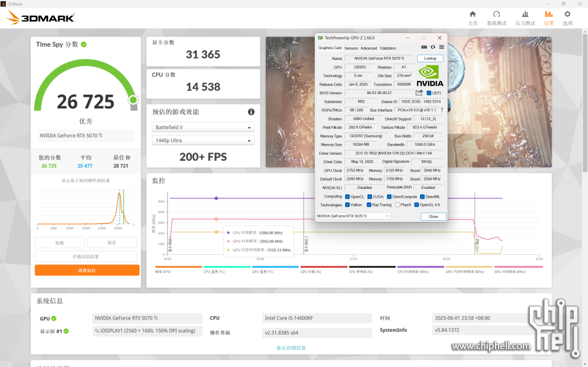Toggle the PhysX checkbox
Viewport: 588px width, 367px height.
pos(397,204)
